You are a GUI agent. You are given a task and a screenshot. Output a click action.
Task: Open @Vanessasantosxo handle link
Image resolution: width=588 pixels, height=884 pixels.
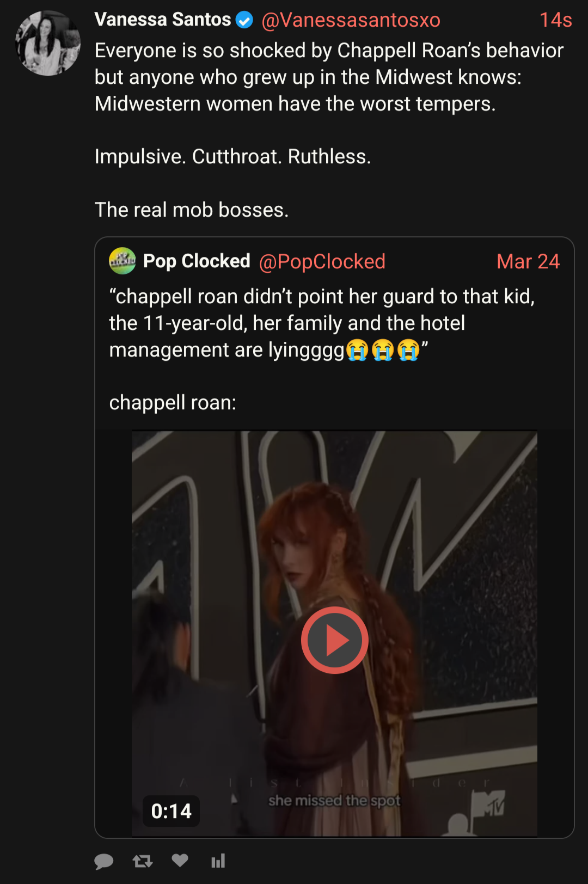(351, 20)
